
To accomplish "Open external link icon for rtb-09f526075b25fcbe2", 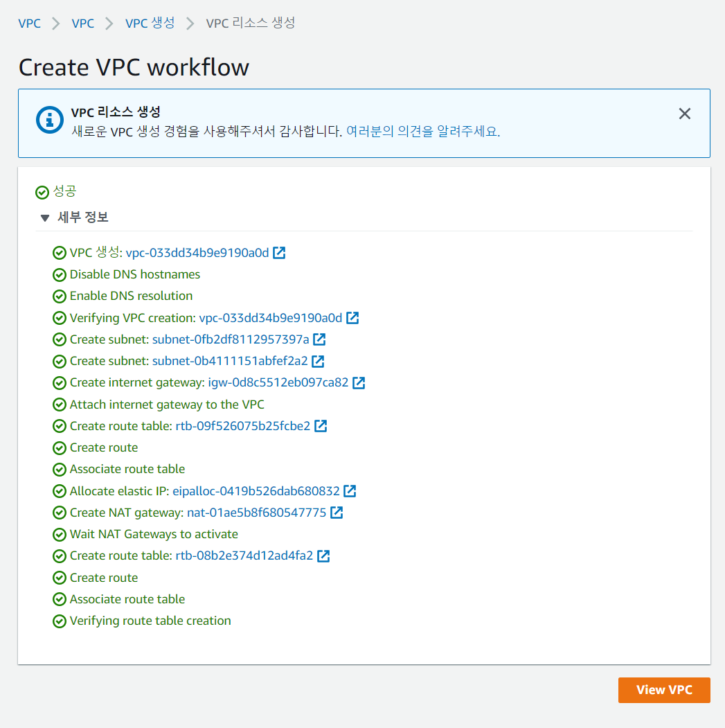I will pos(321,426).
